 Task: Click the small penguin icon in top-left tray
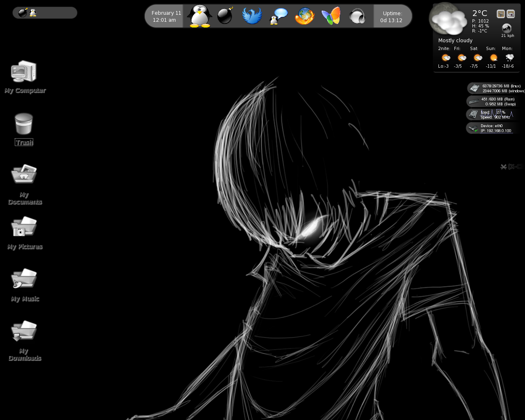33,13
